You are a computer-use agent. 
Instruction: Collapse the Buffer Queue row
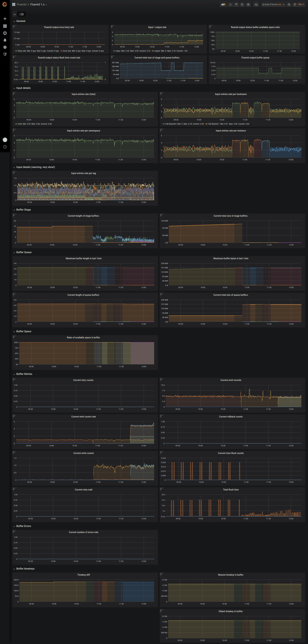pyautogui.click(x=24, y=252)
